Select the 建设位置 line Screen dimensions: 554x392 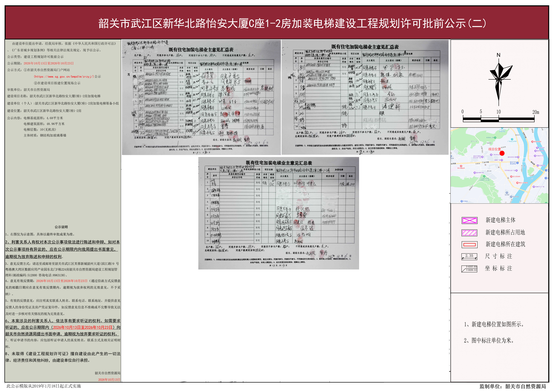44,111
